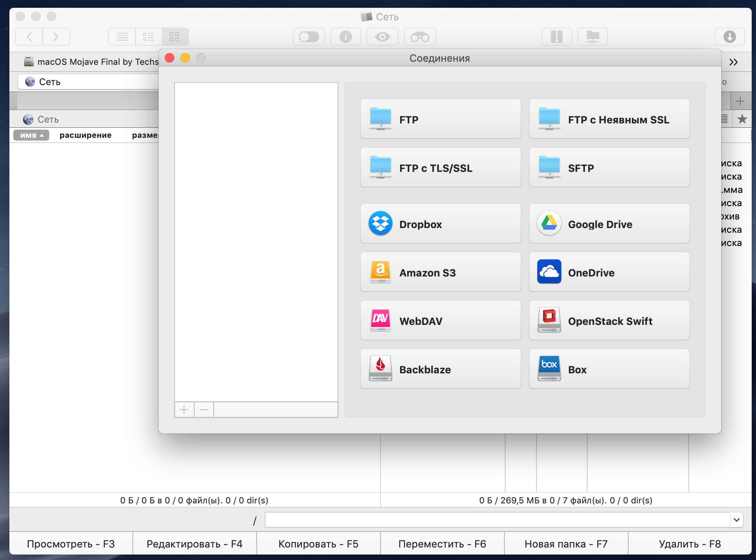Click Копировать - F5 button
Viewport: 756px width, 560px height.
click(318, 544)
